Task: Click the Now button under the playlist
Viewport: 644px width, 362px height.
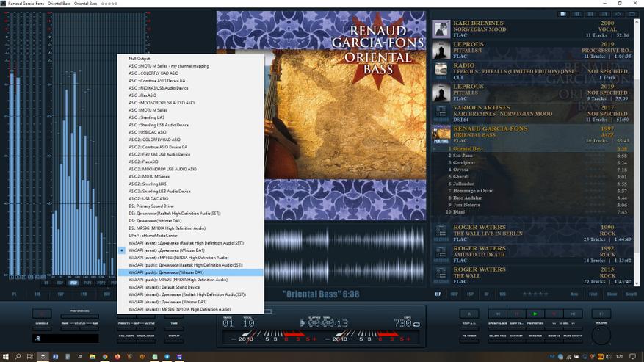Action: tap(574, 294)
